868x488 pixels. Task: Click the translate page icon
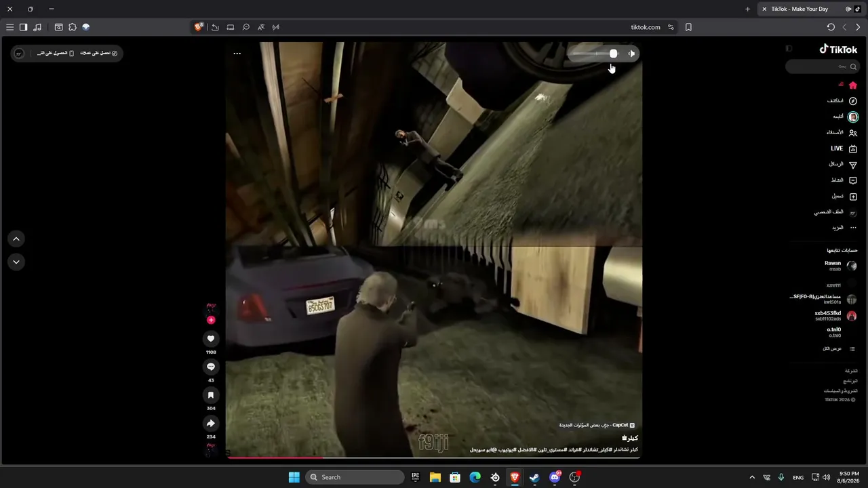261,27
